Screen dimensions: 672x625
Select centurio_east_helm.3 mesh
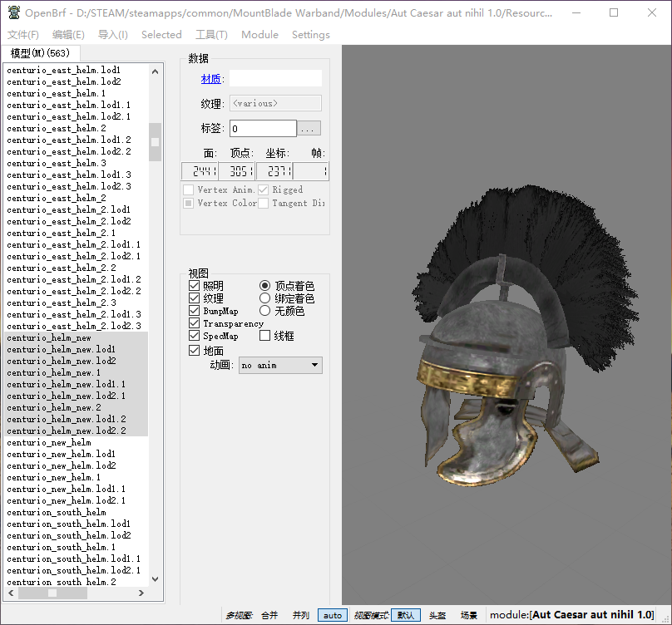57,163
